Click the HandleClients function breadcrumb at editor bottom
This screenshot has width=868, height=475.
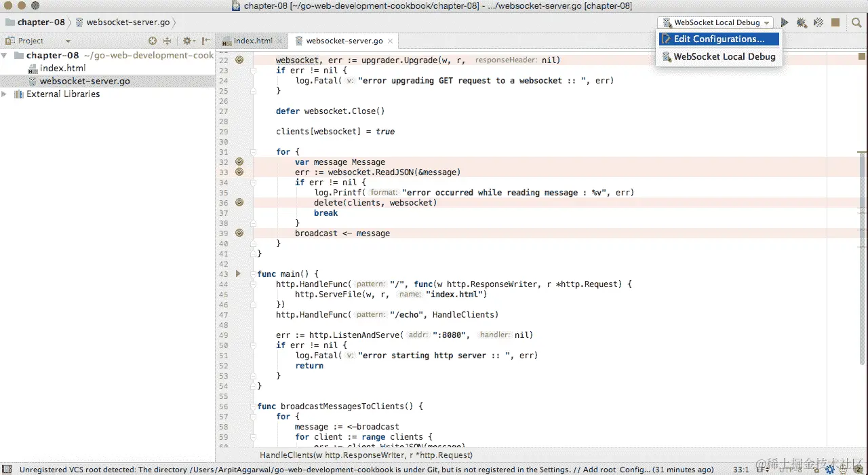[366, 455]
